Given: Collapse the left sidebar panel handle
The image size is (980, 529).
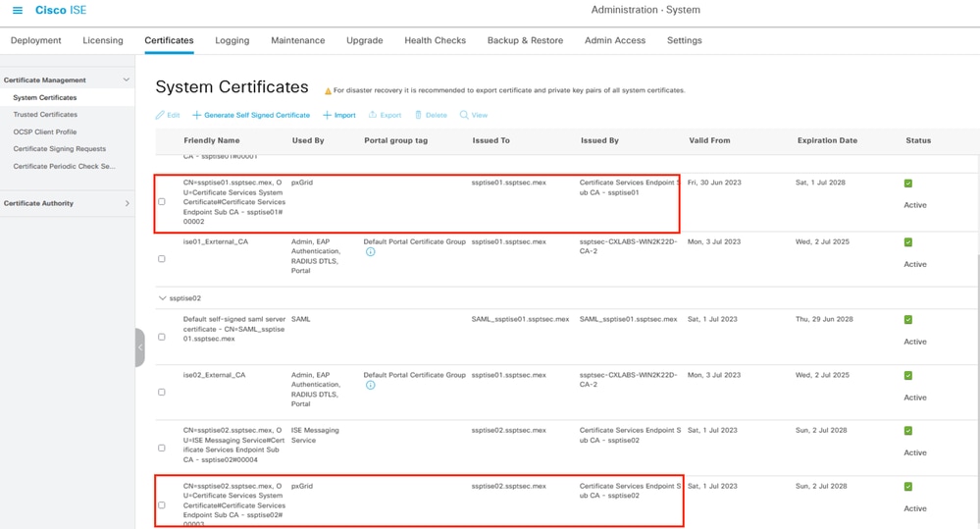Looking at the screenshot, I should click(x=140, y=347).
